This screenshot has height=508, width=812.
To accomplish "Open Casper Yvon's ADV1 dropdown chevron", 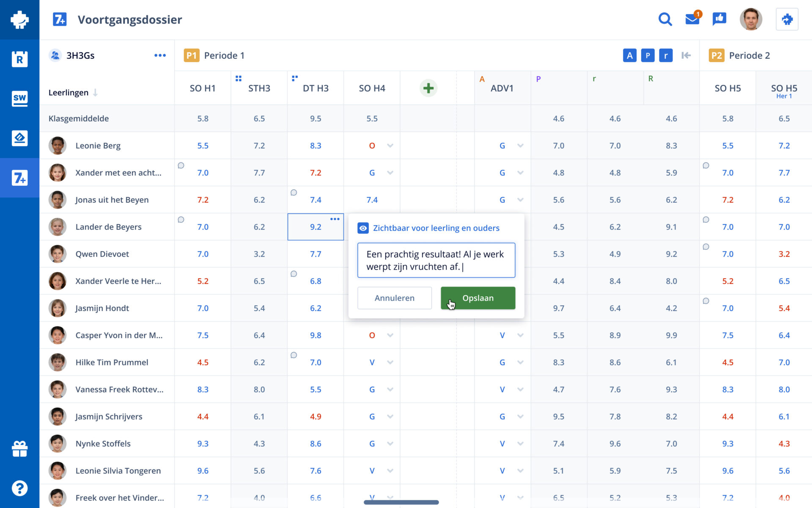I will (520, 335).
